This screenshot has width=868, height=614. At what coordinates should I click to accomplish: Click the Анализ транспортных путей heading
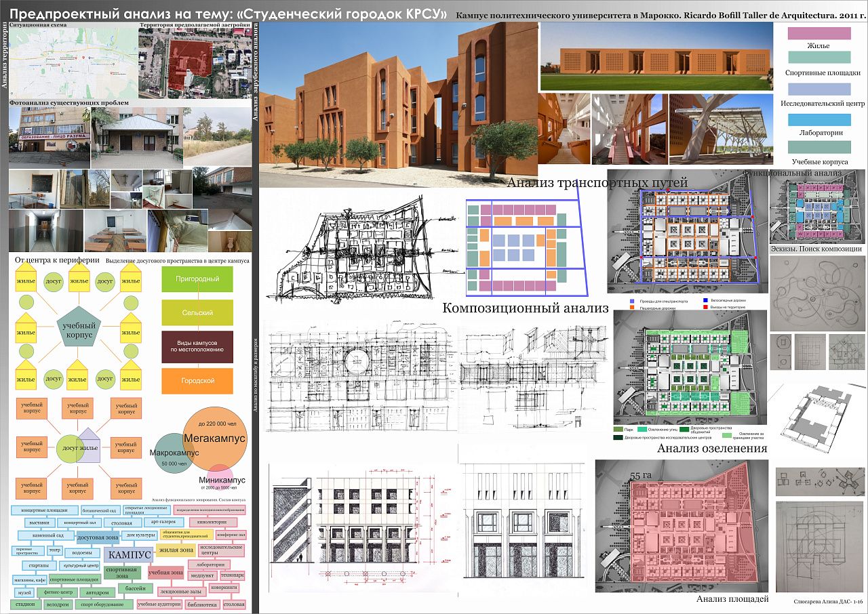[597, 182]
